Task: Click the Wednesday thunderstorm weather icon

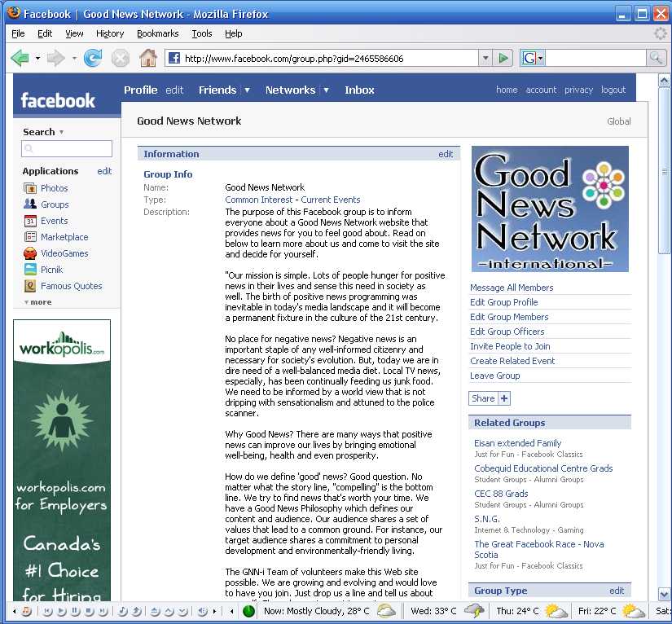Action: [474, 610]
